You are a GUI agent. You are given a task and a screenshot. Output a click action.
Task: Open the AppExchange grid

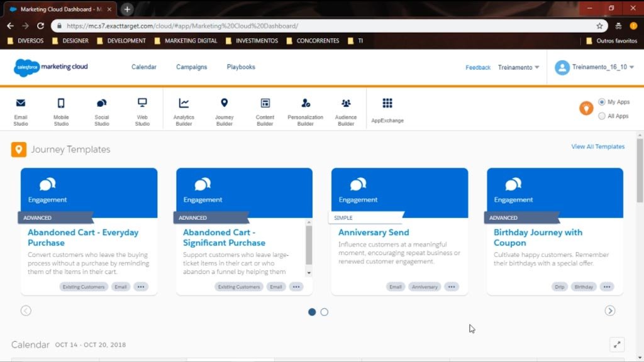[x=387, y=110]
